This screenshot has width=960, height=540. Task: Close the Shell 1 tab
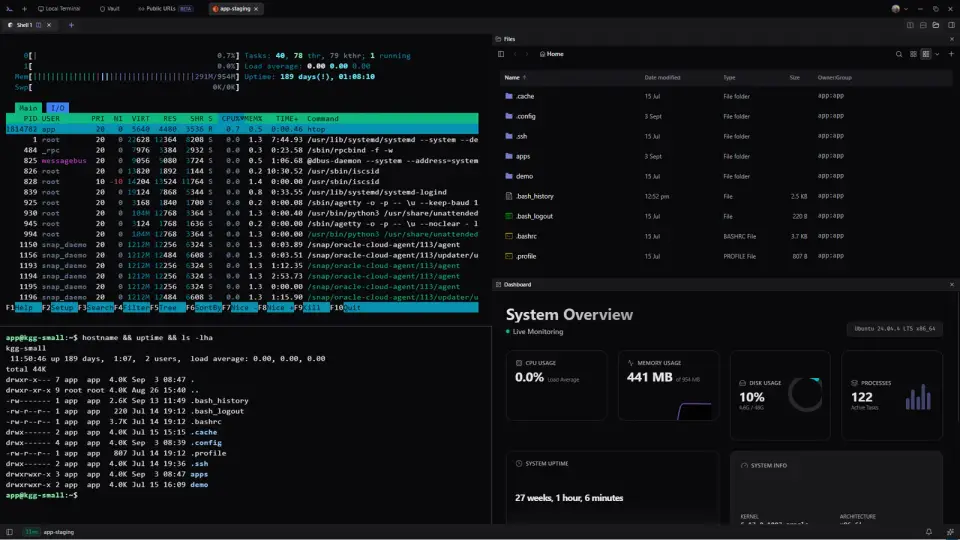coord(49,25)
